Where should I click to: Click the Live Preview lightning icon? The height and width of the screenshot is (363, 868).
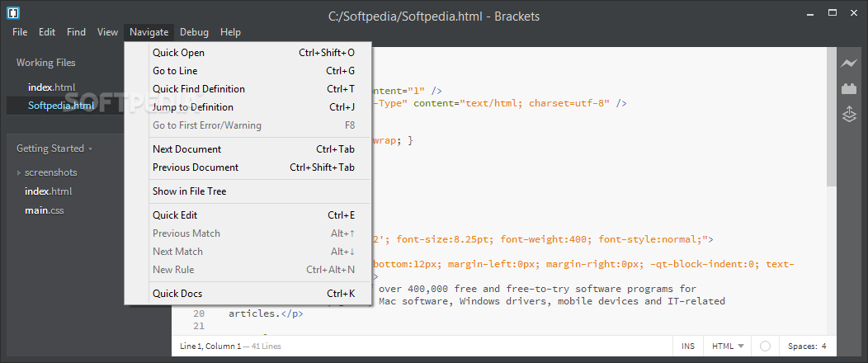pyautogui.click(x=849, y=64)
